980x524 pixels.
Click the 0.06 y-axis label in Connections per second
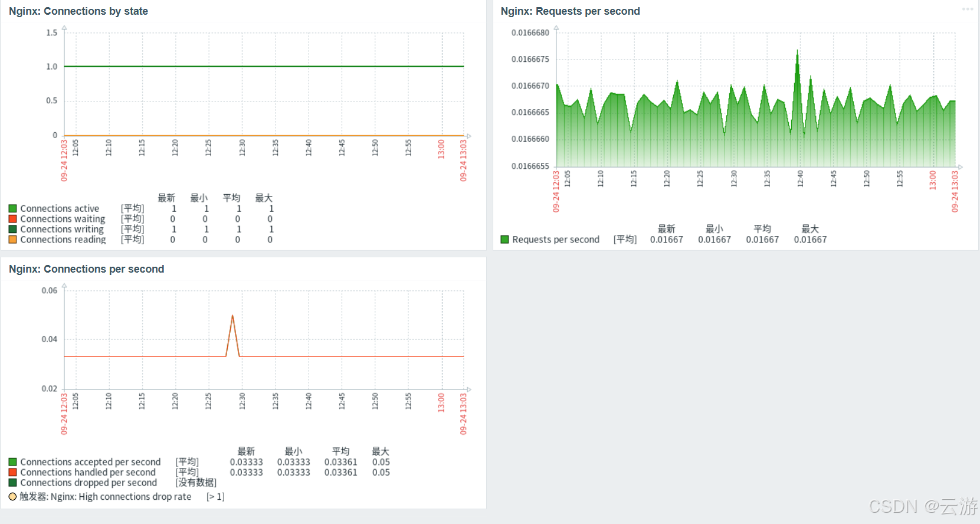[50, 290]
